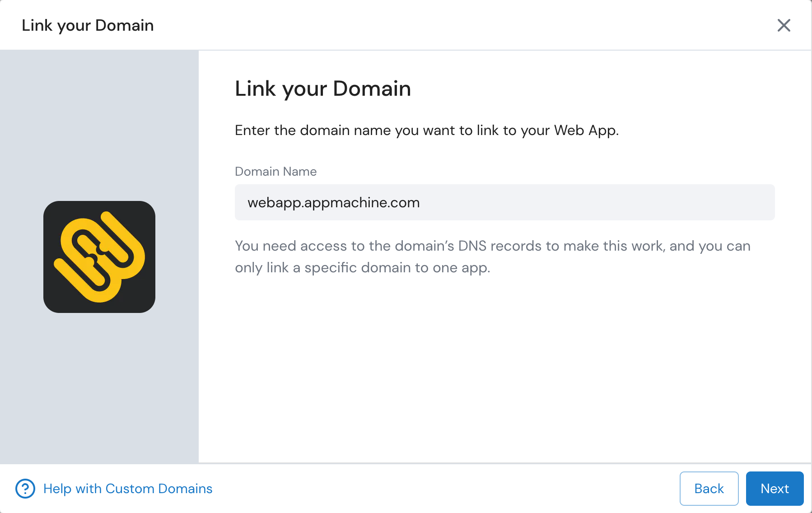The width and height of the screenshot is (812, 513).
Task: Click the word 'DNS' in helper text
Action: [472, 246]
